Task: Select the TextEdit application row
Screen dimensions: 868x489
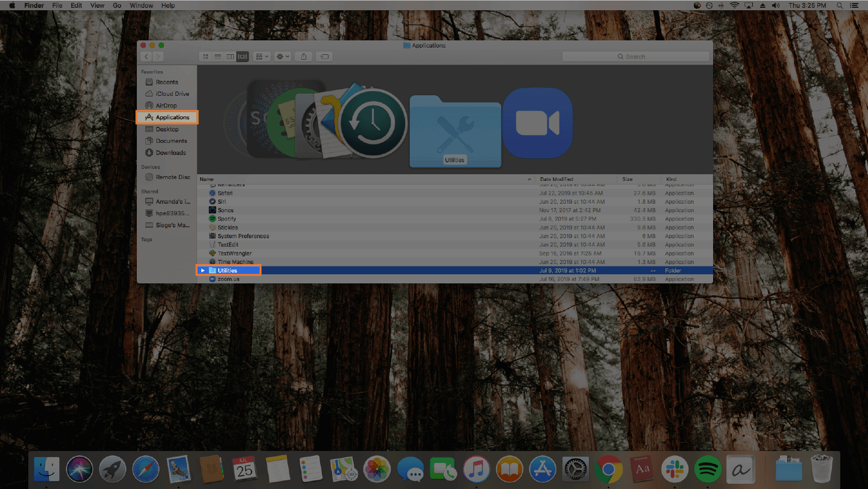Action: tap(455, 245)
